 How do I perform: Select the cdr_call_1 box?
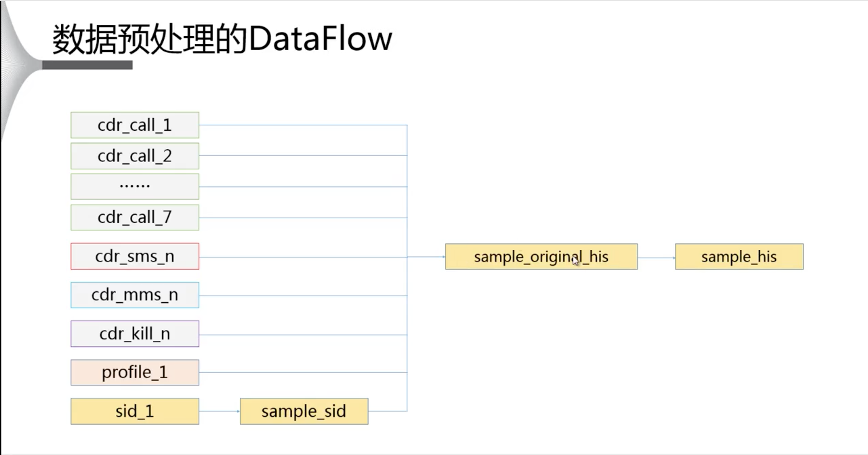[135, 125]
